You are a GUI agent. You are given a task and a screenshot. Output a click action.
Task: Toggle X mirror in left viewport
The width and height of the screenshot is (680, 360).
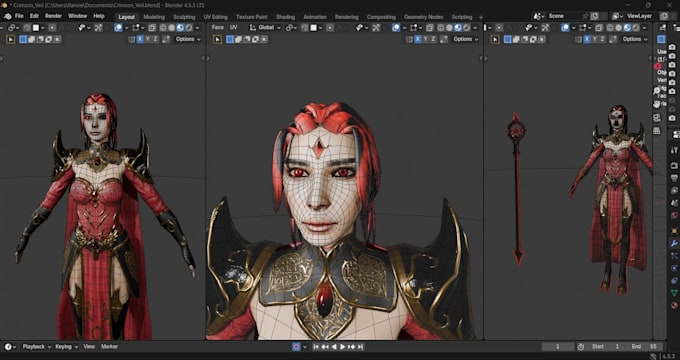[140, 39]
